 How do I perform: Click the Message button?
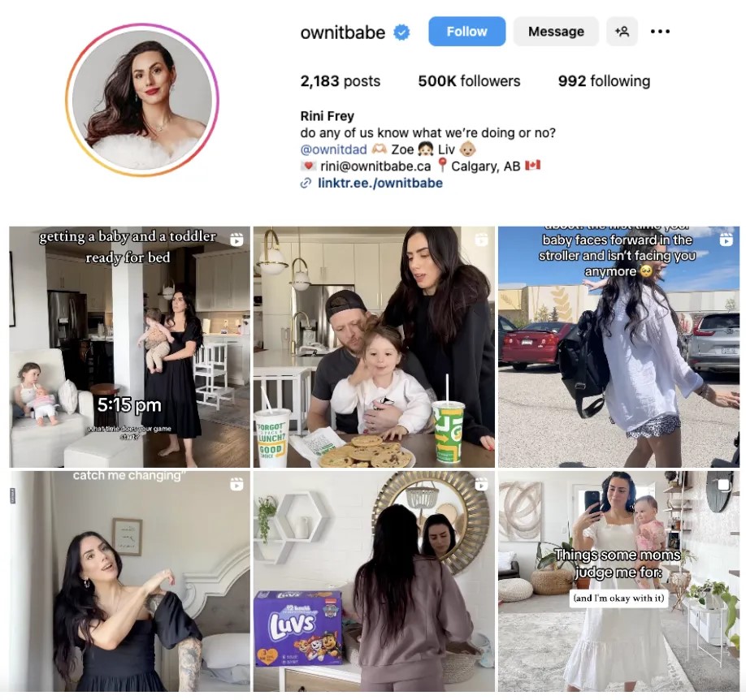pyautogui.click(x=556, y=32)
